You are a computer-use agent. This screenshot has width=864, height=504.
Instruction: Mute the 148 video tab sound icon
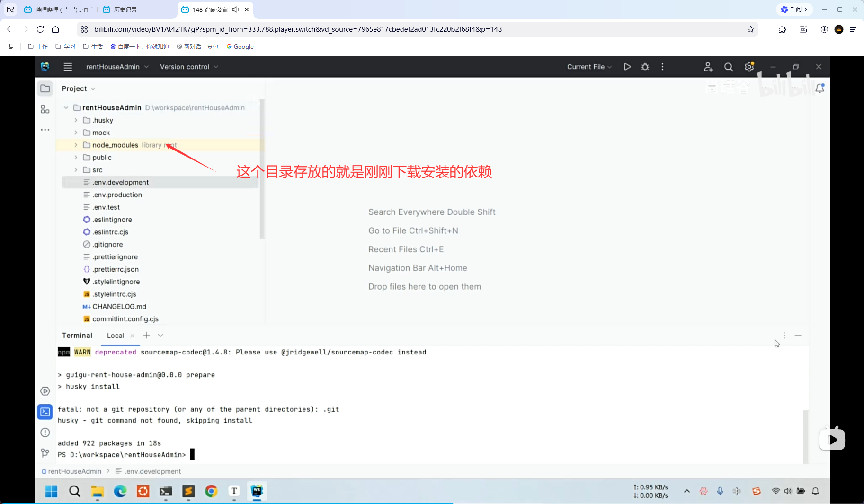(x=235, y=9)
